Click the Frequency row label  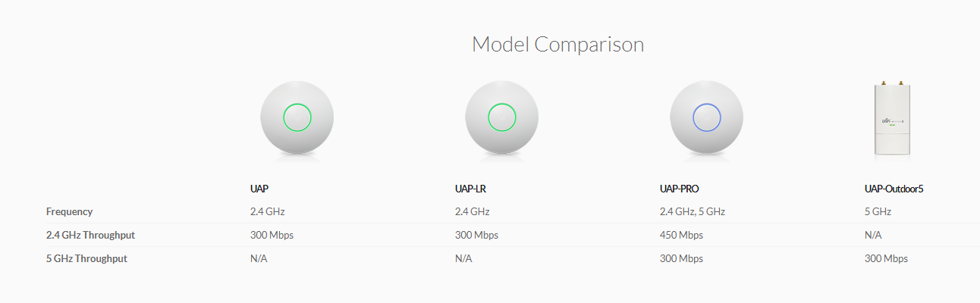coord(69,212)
